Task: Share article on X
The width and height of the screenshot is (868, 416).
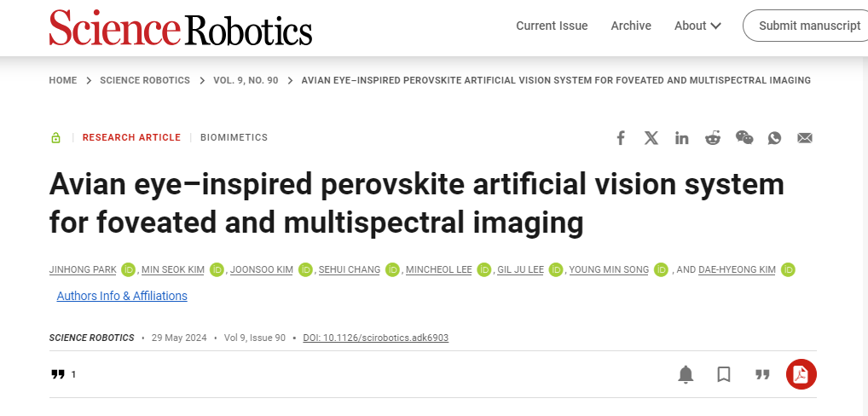Action: pyautogui.click(x=651, y=138)
